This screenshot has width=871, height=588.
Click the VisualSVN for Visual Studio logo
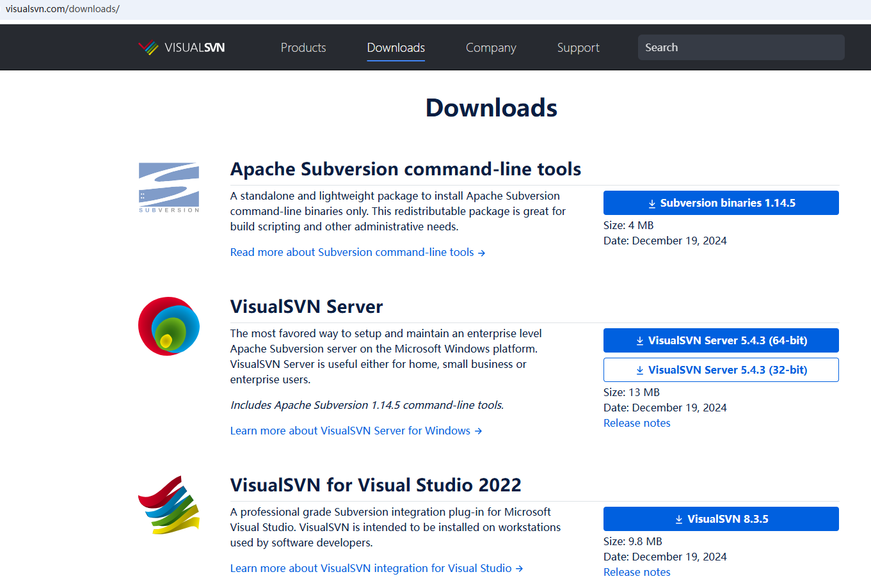point(169,505)
